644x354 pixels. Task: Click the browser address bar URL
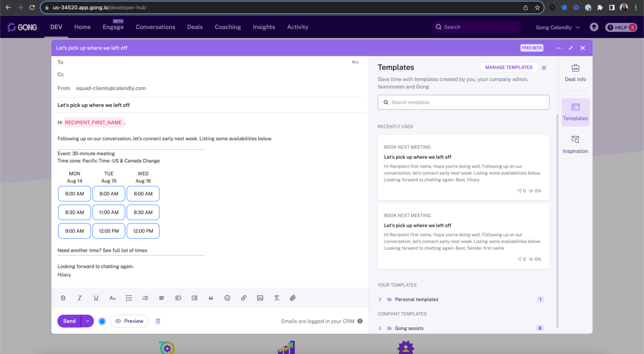tap(99, 8)
